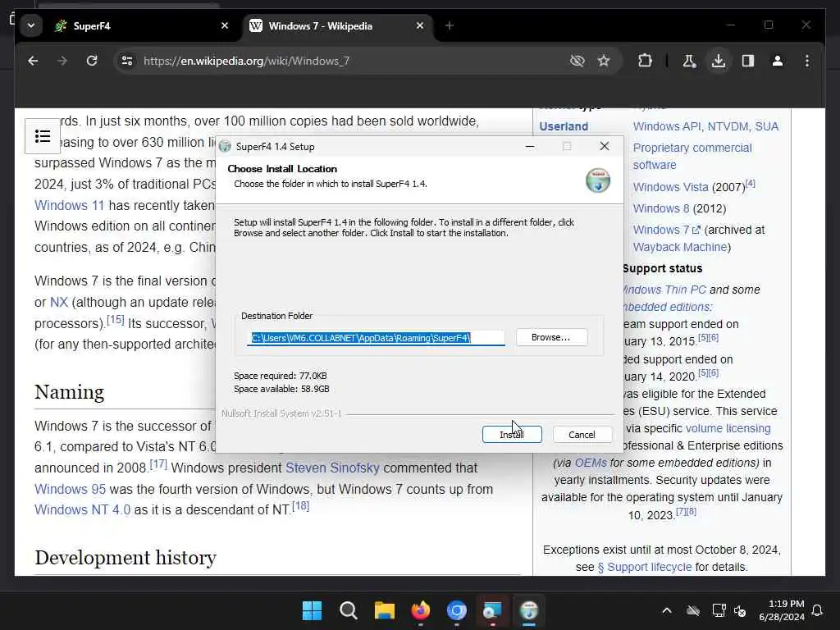Follow the Windows API link

[667, 126]
